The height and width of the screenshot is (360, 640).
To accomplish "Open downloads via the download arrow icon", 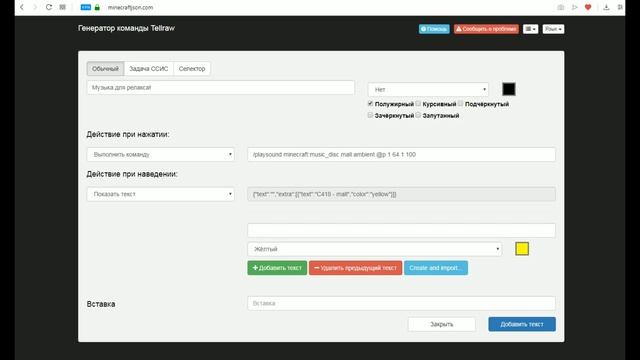I will [x=606, y=7].
